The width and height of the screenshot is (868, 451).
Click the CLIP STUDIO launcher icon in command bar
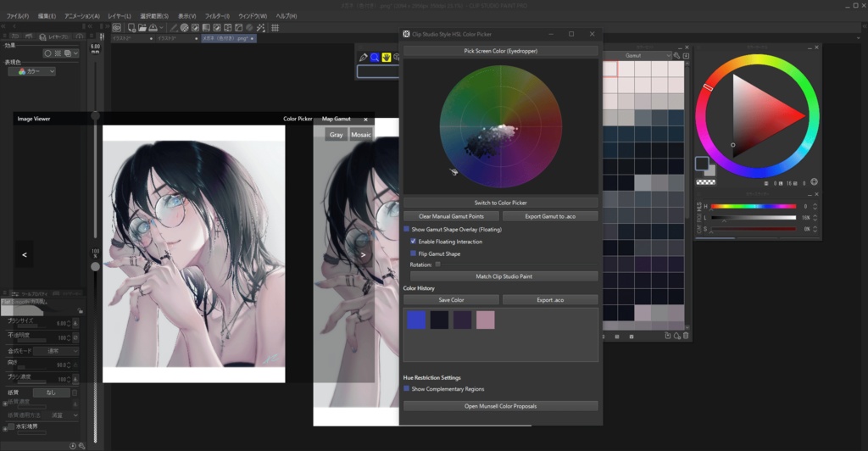pos(117,28)
